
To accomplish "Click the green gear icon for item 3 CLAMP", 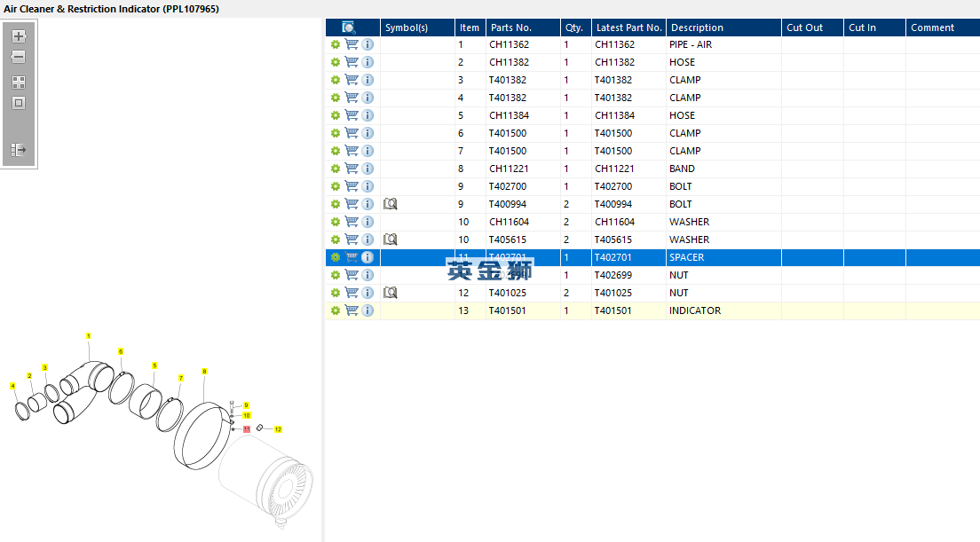I will (336, 80).
